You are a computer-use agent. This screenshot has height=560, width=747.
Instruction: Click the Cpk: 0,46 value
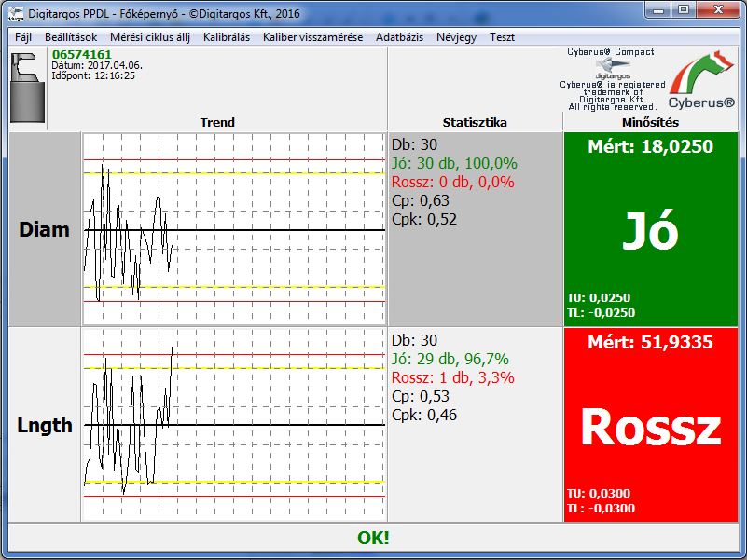(424, 415)
